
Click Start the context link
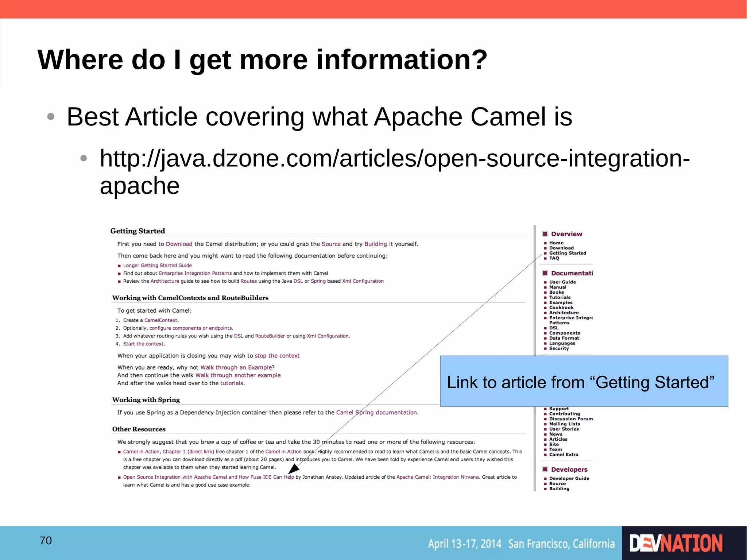pyautogui.click(x=143, y=344)
